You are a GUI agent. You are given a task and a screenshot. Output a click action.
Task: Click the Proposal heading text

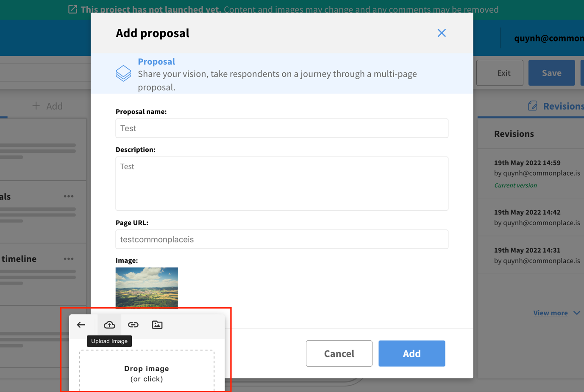(156, 61)
